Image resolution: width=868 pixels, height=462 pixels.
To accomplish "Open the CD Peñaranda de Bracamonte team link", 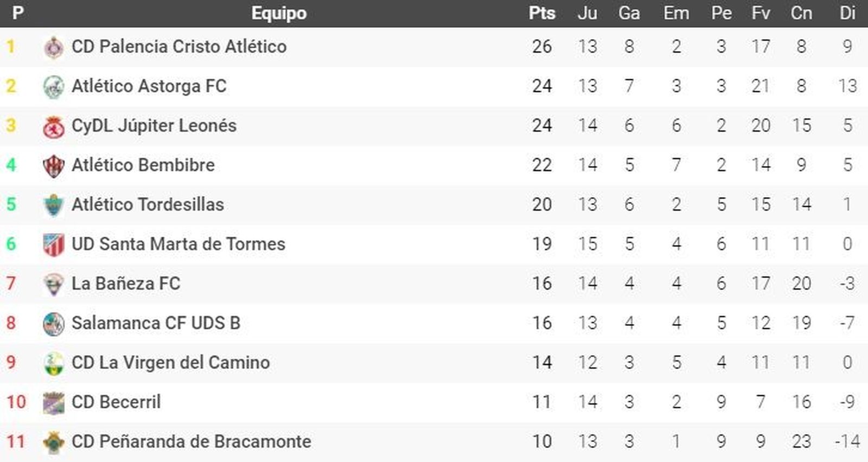I will (192, 441).
